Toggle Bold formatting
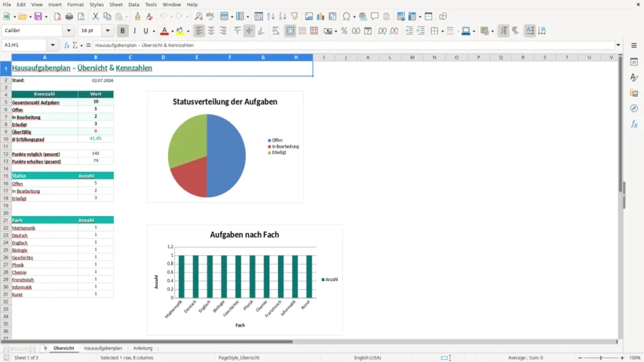 click(x=123, y=31)
